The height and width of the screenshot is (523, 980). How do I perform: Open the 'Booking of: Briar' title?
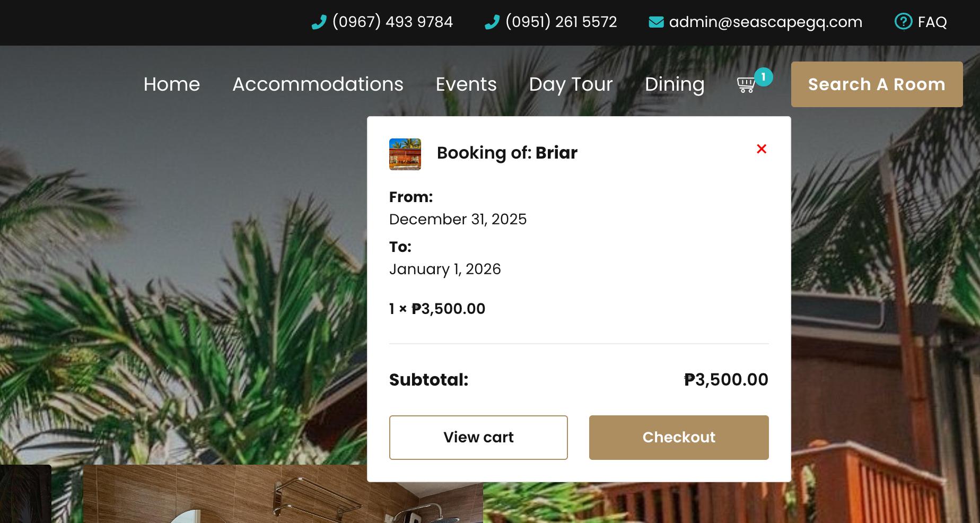coord(507,153)
